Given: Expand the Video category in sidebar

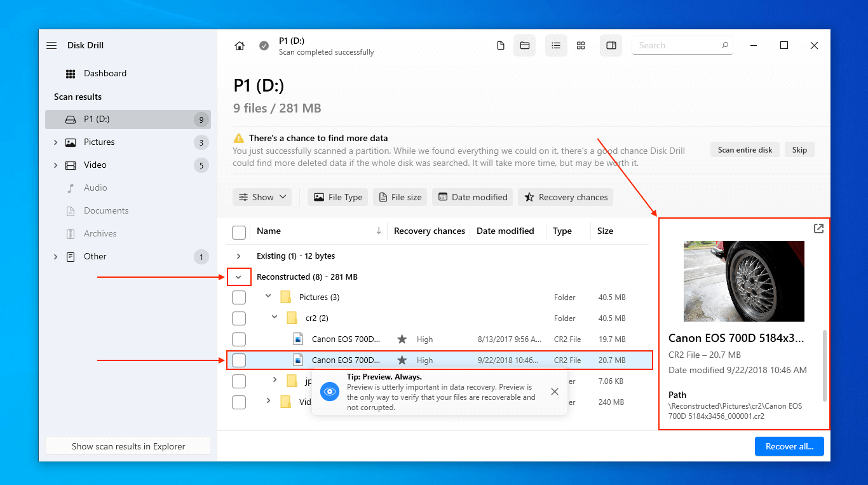Looking at the screenshot, I should (55, 165).
